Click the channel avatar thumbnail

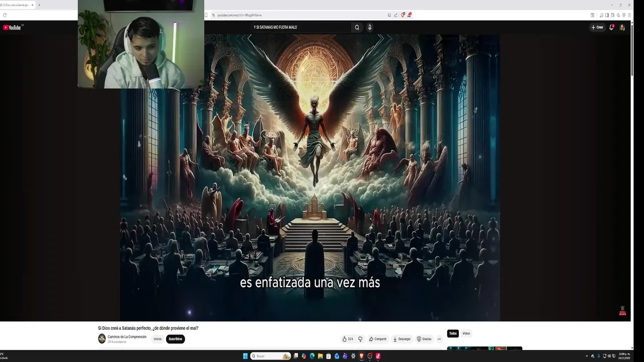click(x=102, y=339)
